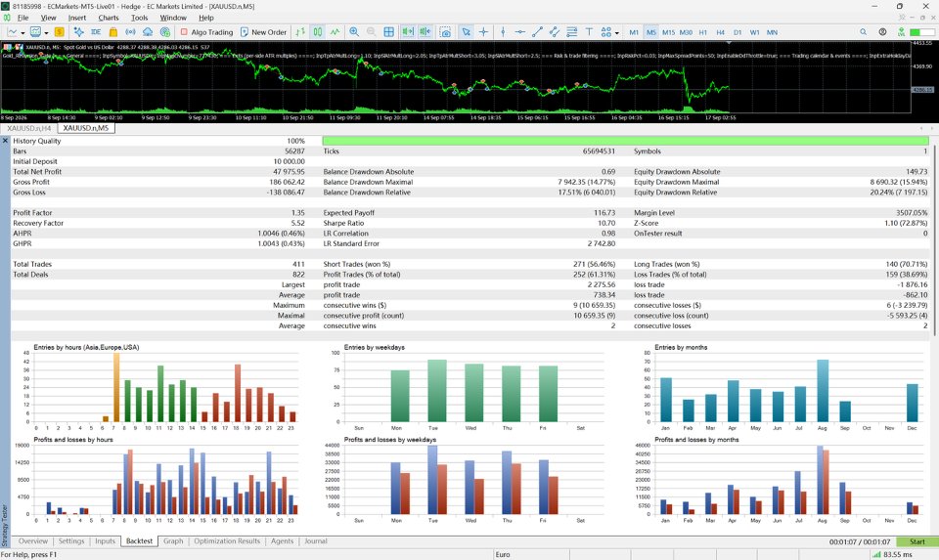Open the Charts menu
939x560 pixels.
pyautogui.click(x=109, y=18)
